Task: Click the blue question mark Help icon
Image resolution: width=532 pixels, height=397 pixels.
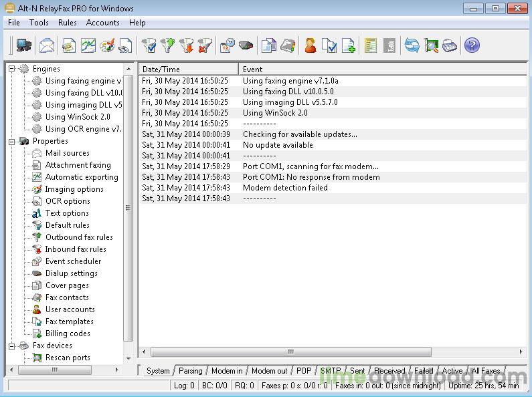Action: (472, 45)
